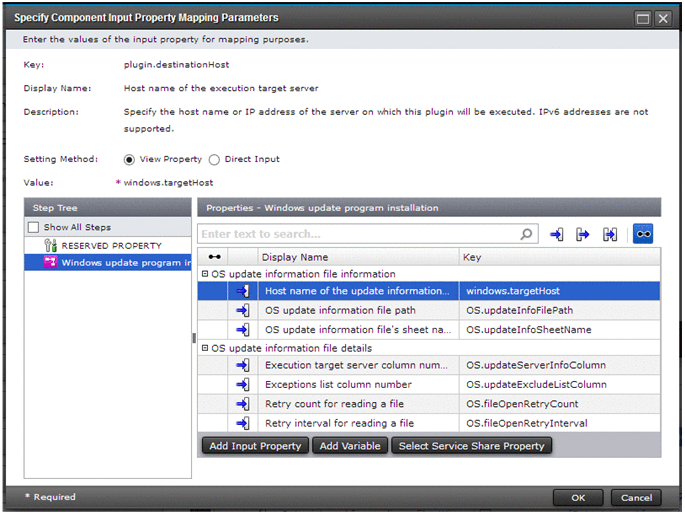Click the Windows update program step icon
Screen dimensions: 685x515
(50, 263)
